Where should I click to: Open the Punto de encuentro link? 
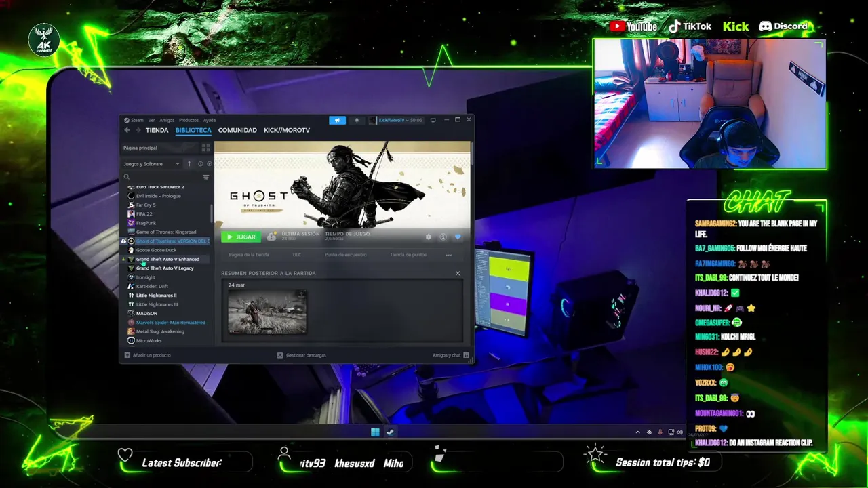346,255
